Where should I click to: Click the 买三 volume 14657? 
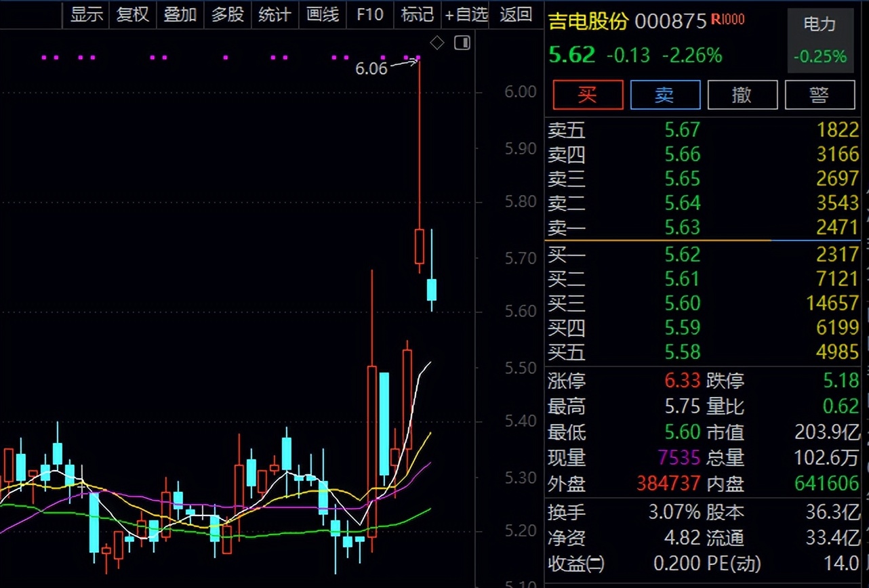832,303
